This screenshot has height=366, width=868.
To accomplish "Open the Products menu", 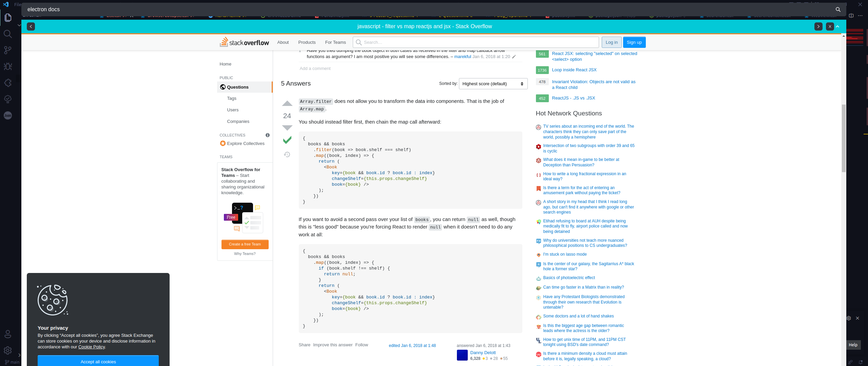I will click(x=307, y=42).
